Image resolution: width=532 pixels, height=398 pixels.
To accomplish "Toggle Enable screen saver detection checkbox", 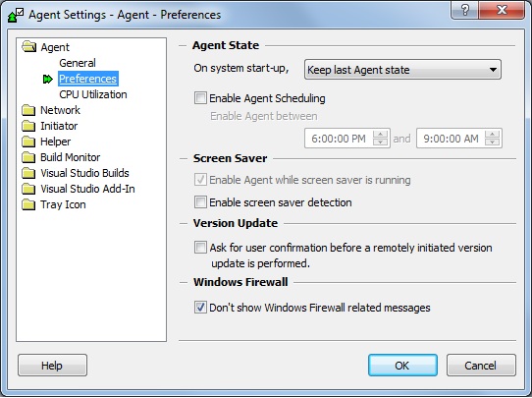I will [x=200, y=202].
